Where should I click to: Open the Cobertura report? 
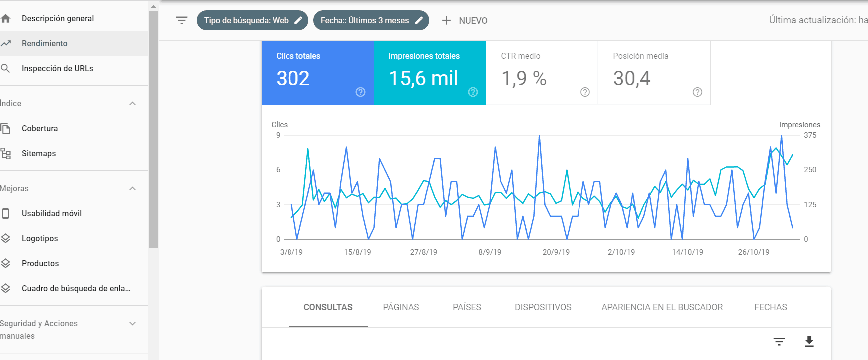pyautogui.click(x=74, y=128)
